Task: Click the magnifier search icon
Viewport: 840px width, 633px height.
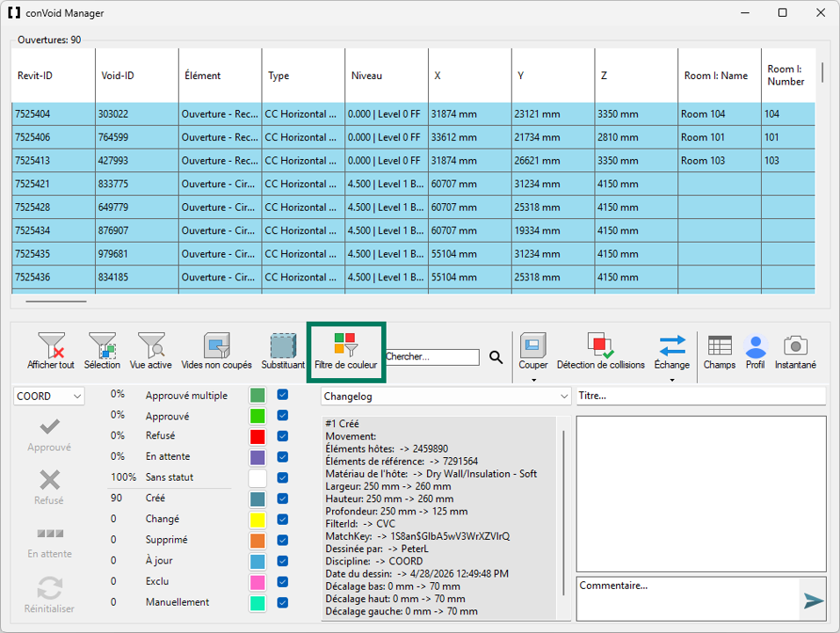Action: (496, 358)
